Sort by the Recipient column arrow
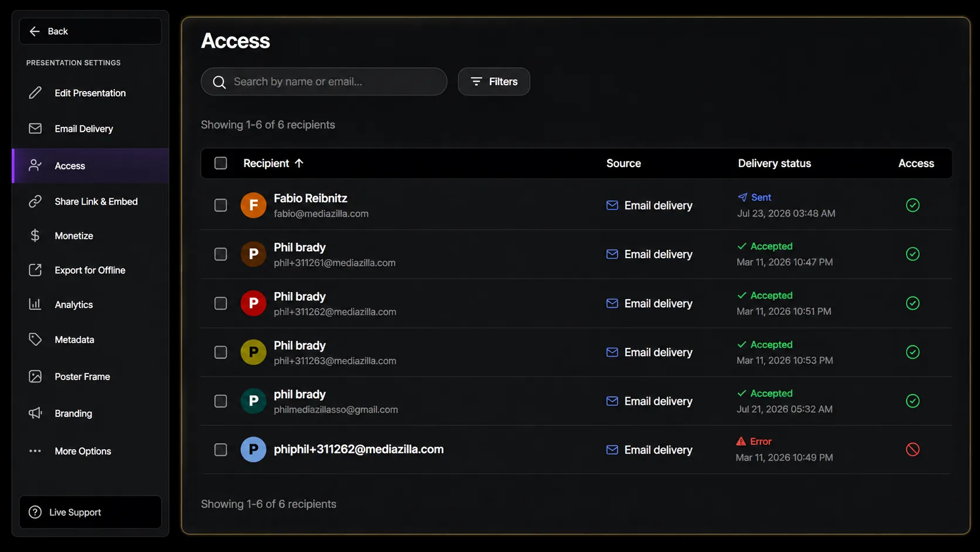 (299, 163)
